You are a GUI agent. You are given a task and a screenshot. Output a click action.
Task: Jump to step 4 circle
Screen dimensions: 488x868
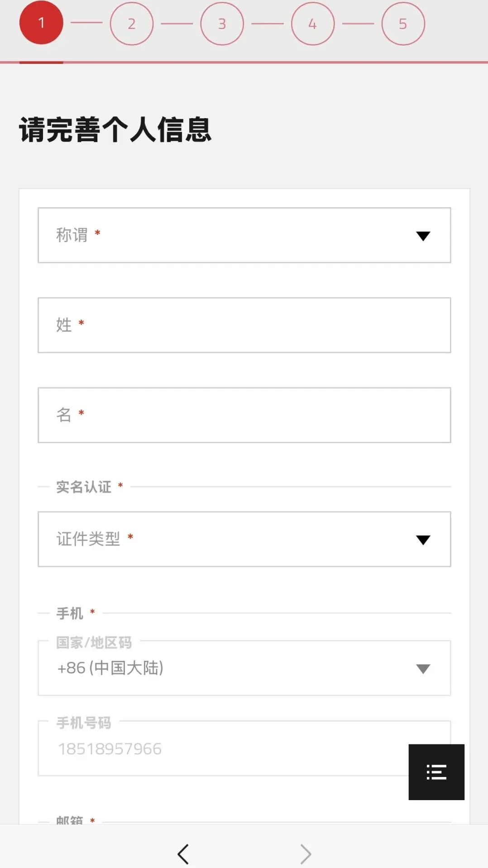[x=313, y=24]
